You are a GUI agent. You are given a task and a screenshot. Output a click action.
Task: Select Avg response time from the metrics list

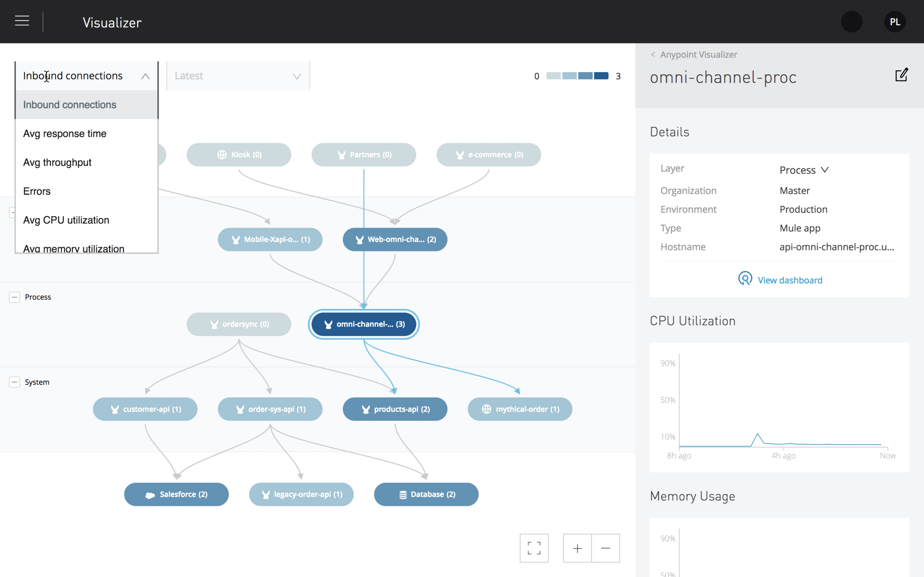(x=65, y=133)
